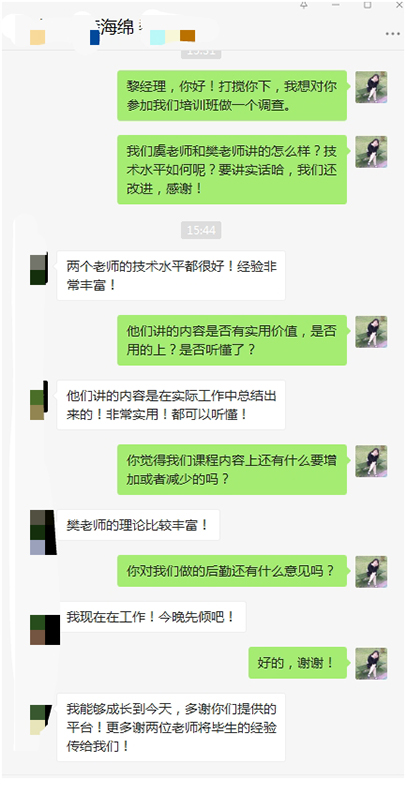Click contact avatar beside 我能够成长到今天 message
Image resolution: width=406 pixels, height=794 pixels.
[40, 720]
